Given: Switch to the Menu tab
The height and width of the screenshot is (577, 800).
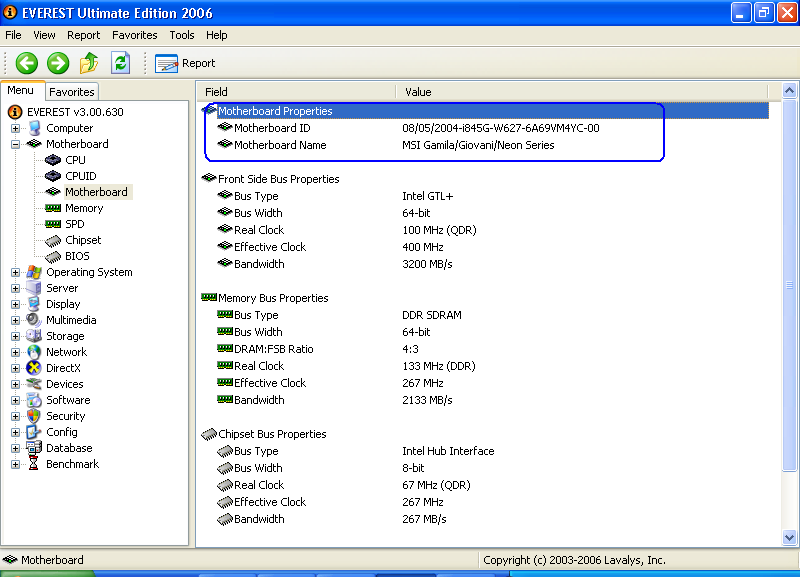Looking at the screenshot, I should (x=21, y=90).
